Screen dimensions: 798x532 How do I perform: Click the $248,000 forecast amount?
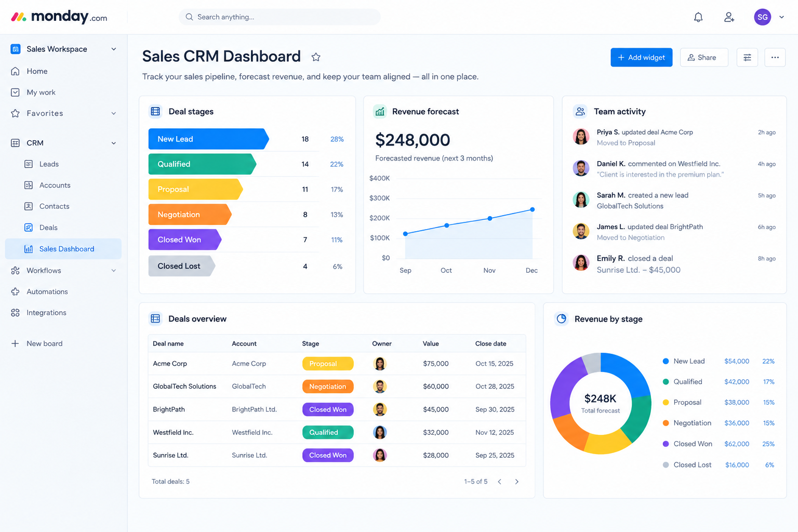click(413, 140)
